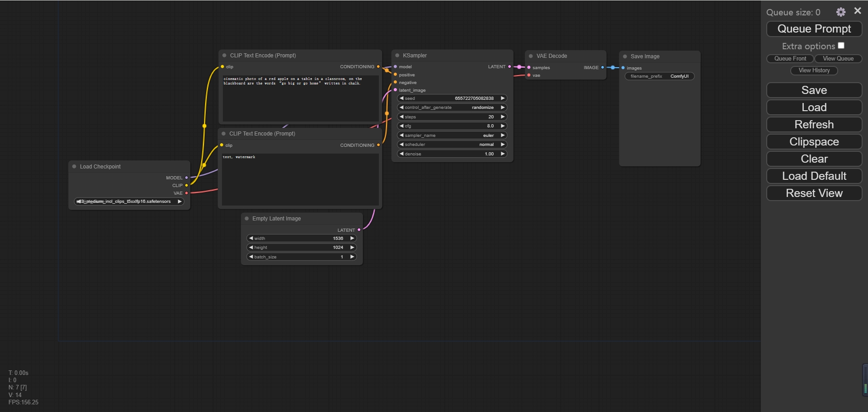Increase latent width with the right arrow

[352, 239]
